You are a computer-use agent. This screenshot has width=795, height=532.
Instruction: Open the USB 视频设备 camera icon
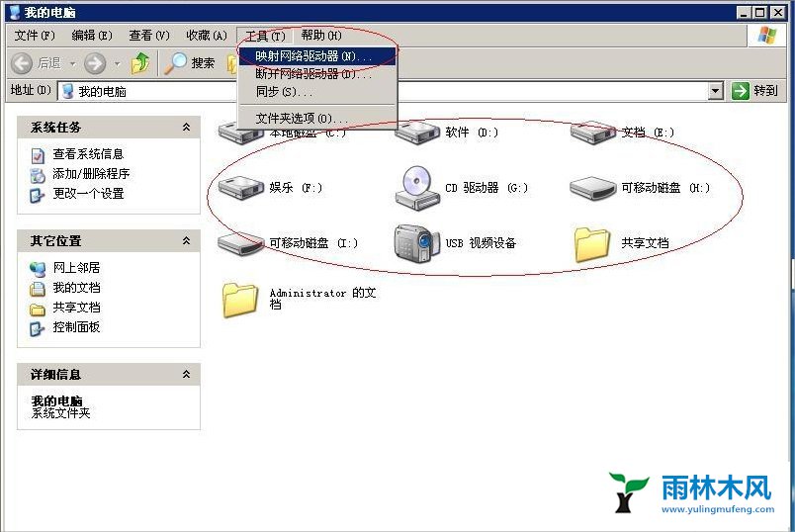coord(416,242)
